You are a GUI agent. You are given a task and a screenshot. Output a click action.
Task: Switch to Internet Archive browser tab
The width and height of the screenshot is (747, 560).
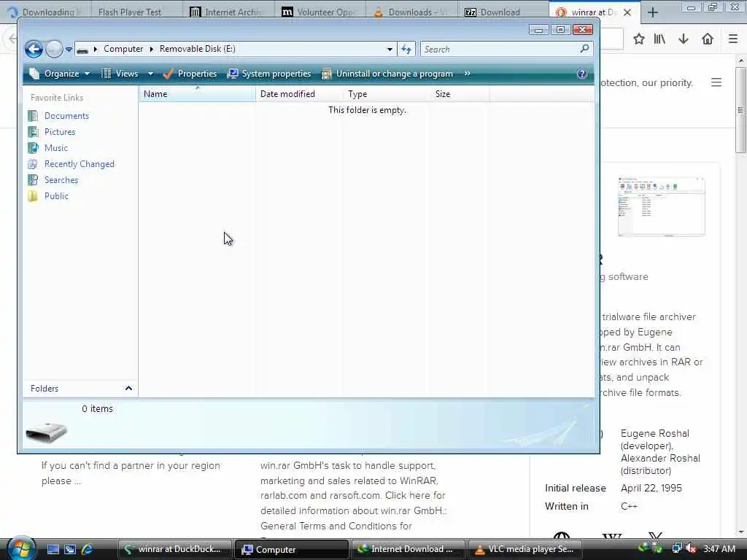click(x=228, y=12)
